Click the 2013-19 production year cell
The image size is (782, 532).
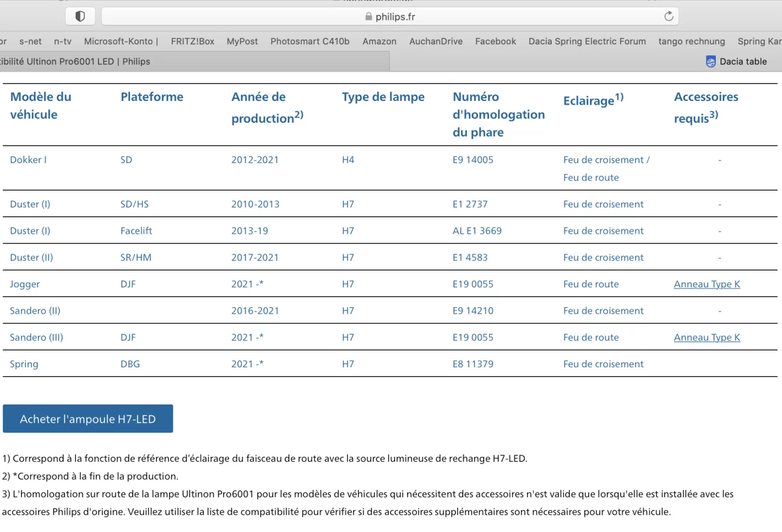point(250,231)
